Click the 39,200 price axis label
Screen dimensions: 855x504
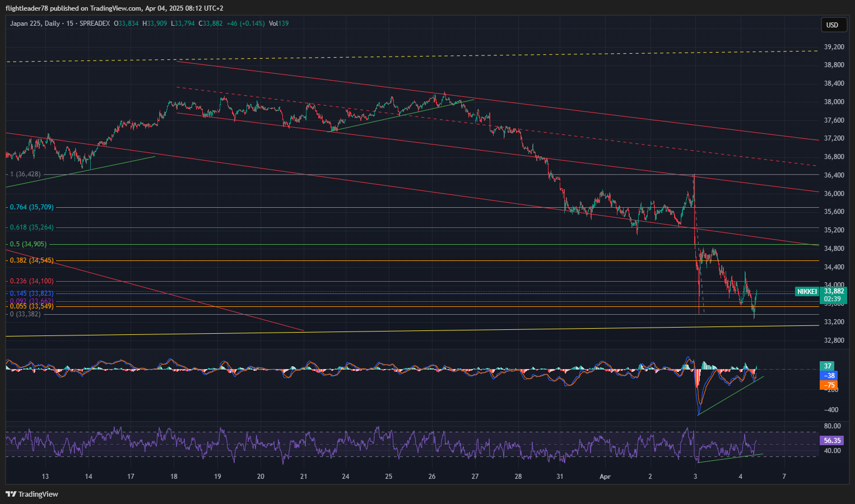pos(834,47)
